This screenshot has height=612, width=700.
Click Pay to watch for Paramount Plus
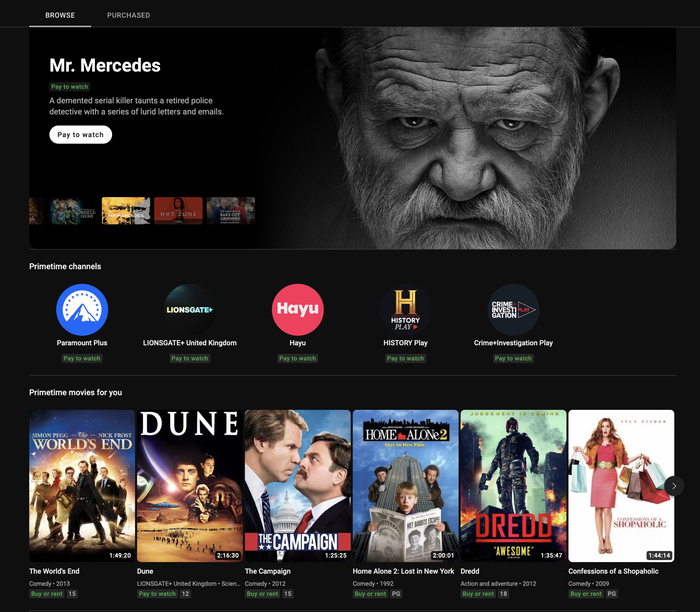click(82, 358)
